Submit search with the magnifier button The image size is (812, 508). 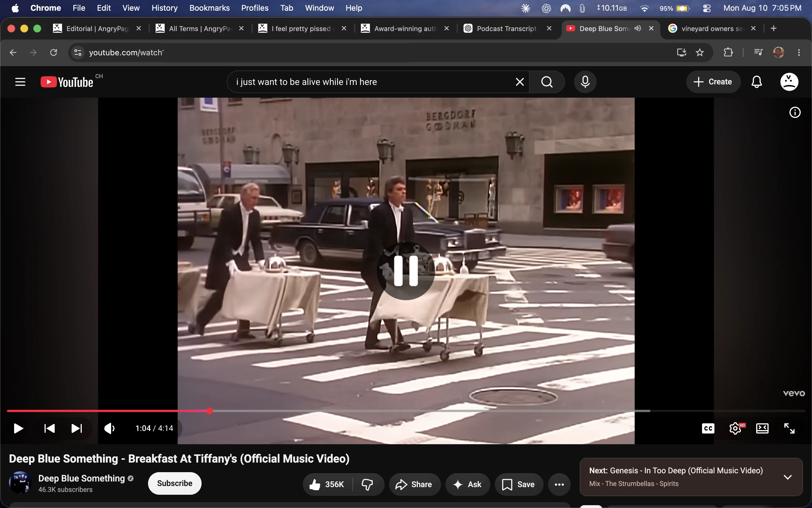point(547,82)
